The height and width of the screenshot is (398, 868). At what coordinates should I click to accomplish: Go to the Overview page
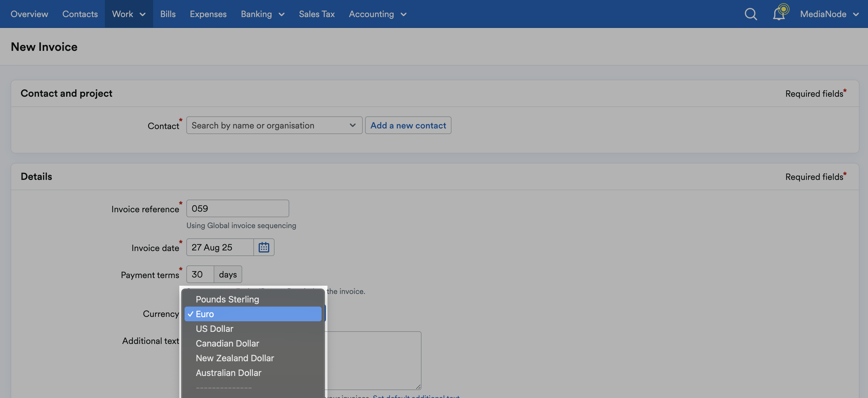(x=29, y=14)
